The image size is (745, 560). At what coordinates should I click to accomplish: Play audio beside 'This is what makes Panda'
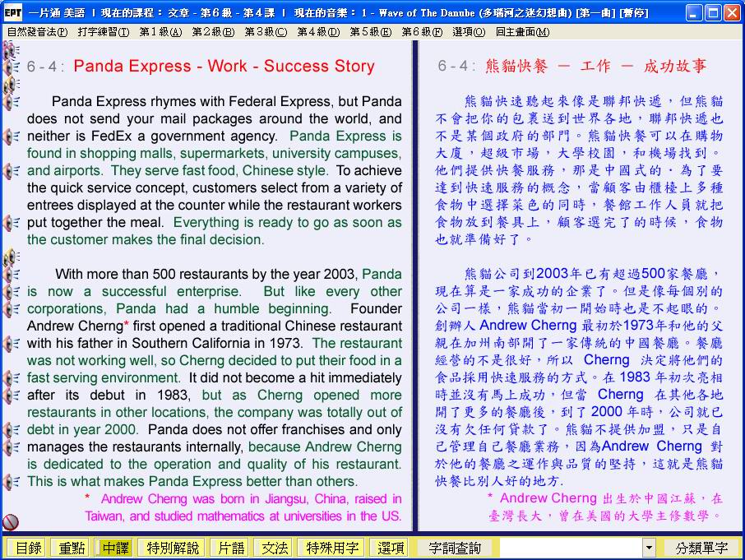pos(12,482)
